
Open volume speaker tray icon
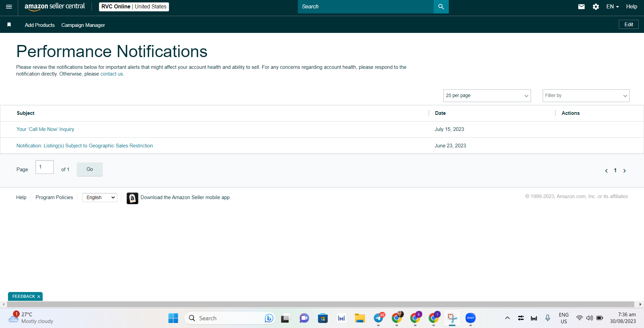tap(589, 318)
